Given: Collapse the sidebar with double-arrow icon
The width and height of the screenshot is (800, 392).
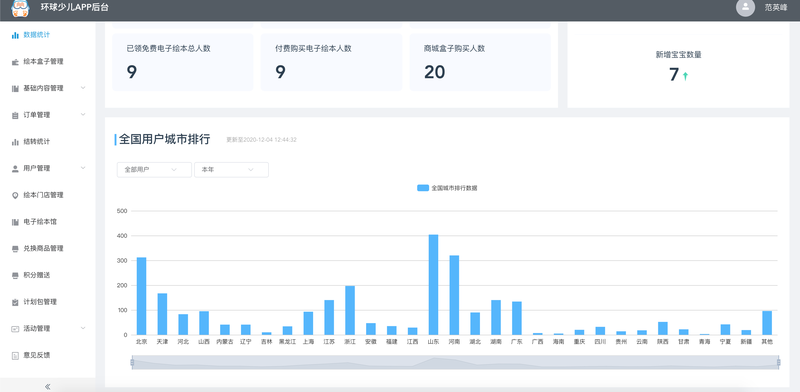Looking at the screenshot, I should click(47, 386).
